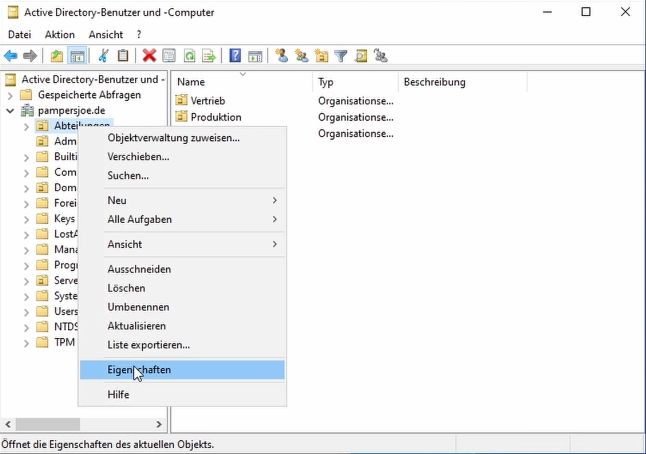Click the Properties sheet toolbar icon
The image size is (646, 454).
(x=169, y=56)
